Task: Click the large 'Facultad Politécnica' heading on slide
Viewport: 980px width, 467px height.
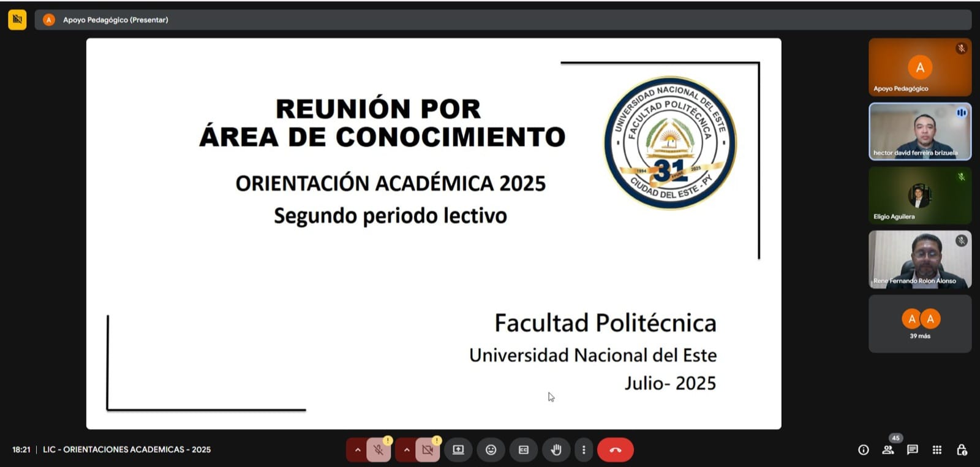Action: [x=605, y=323]
